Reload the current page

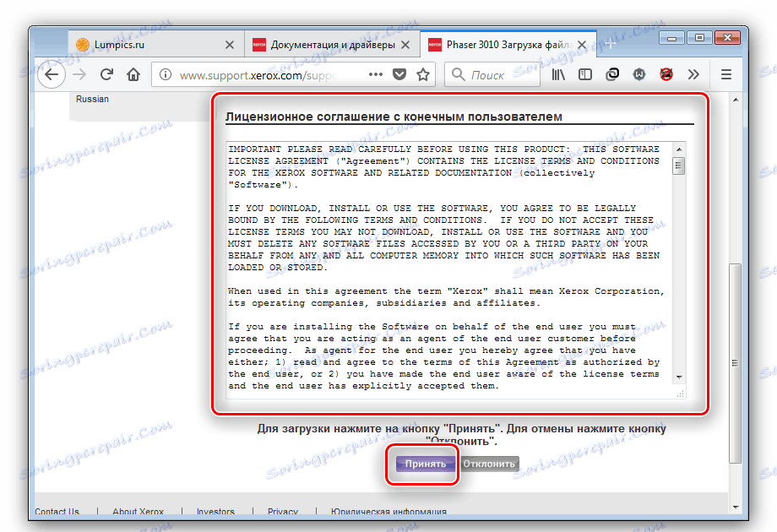click(106, 75)
